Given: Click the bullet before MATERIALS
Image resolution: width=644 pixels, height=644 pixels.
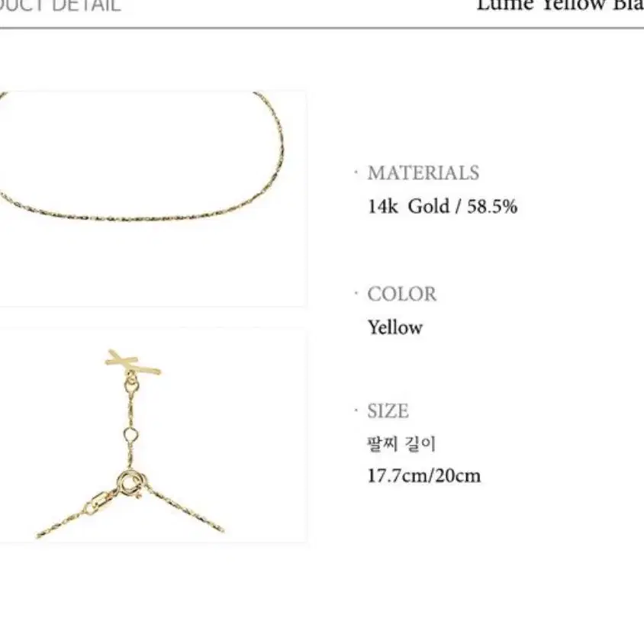Looking at the screenshot, I should tap(356, 172).
